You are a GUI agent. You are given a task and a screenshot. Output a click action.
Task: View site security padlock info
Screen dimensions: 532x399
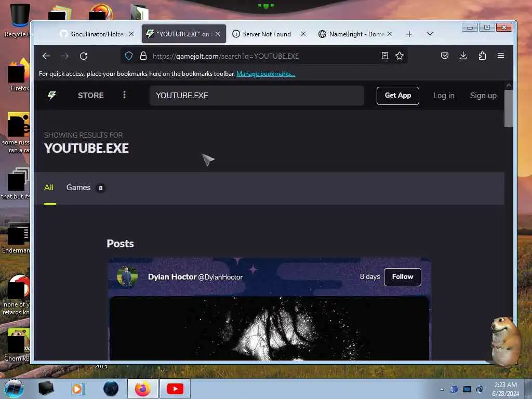(143, 56)
